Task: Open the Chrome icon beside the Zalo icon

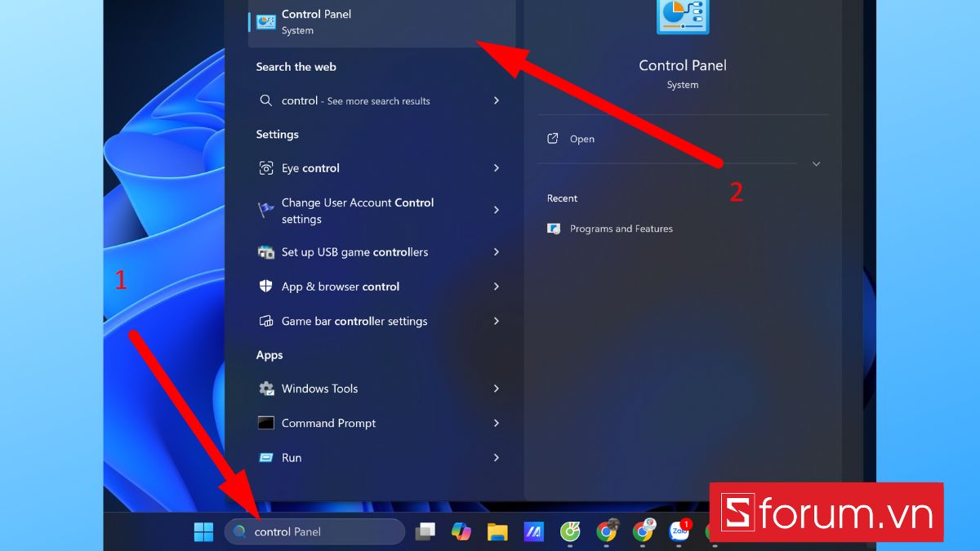Action: pos(644,531)
